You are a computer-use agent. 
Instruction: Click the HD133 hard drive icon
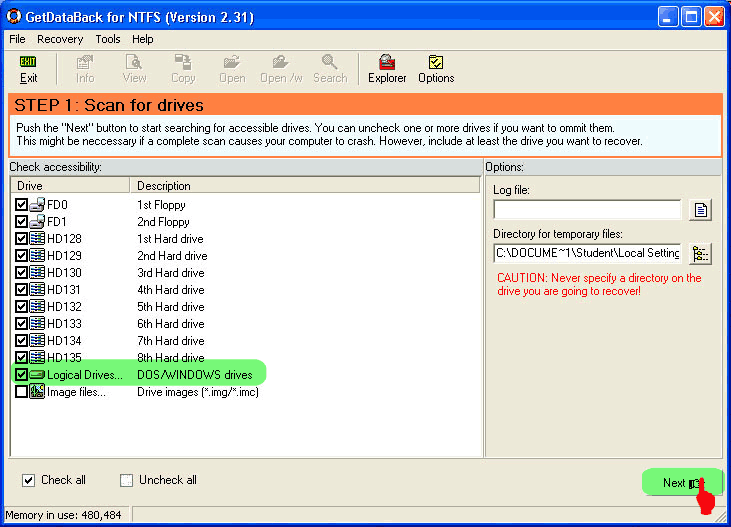tap(37, 324)
